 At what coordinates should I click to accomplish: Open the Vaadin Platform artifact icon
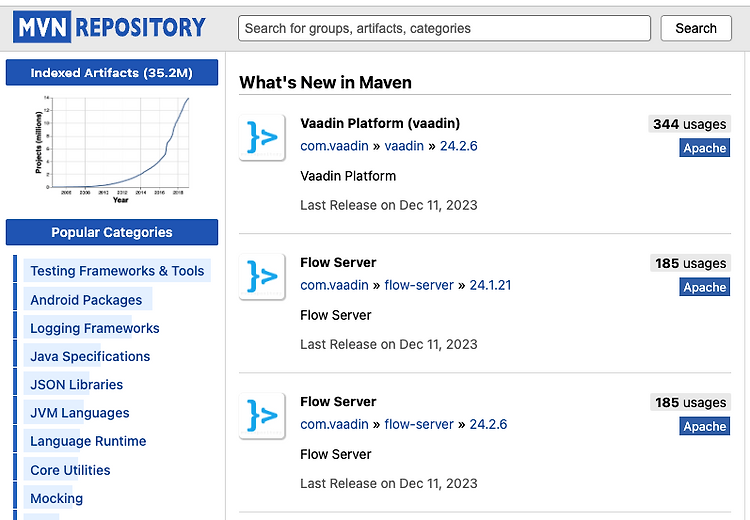click(x=262, y=138)
